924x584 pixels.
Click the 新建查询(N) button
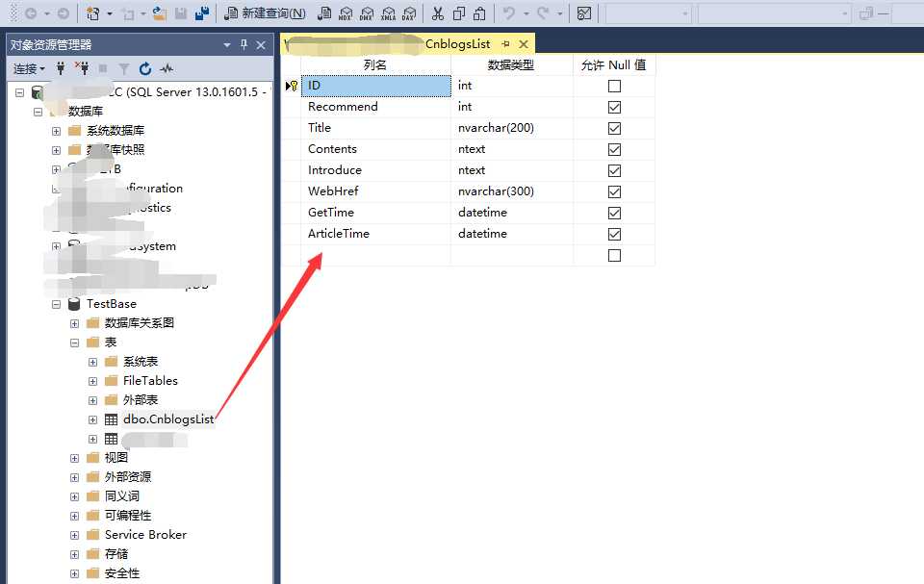click(x=266, y=13)
